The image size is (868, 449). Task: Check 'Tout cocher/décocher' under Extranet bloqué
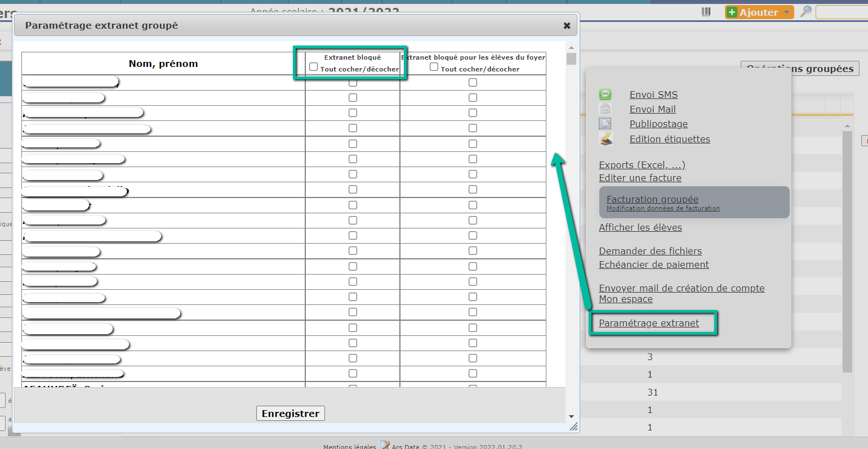coord(314,66)
